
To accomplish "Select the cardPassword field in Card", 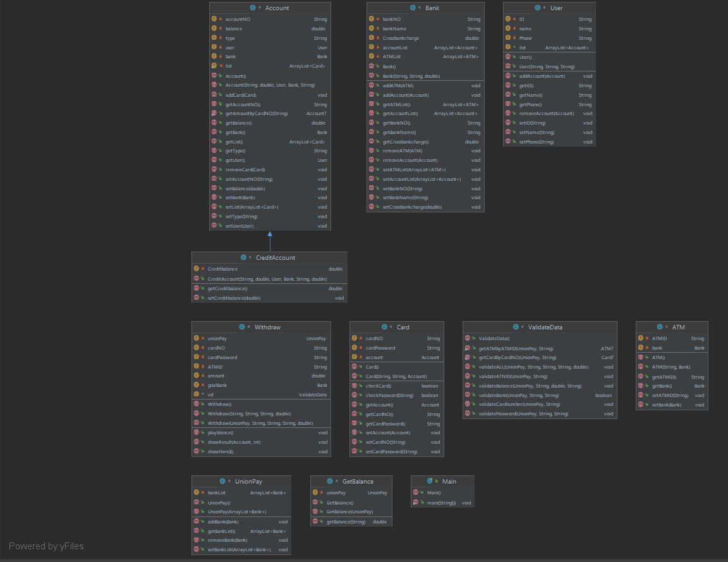I will (396, 348).
